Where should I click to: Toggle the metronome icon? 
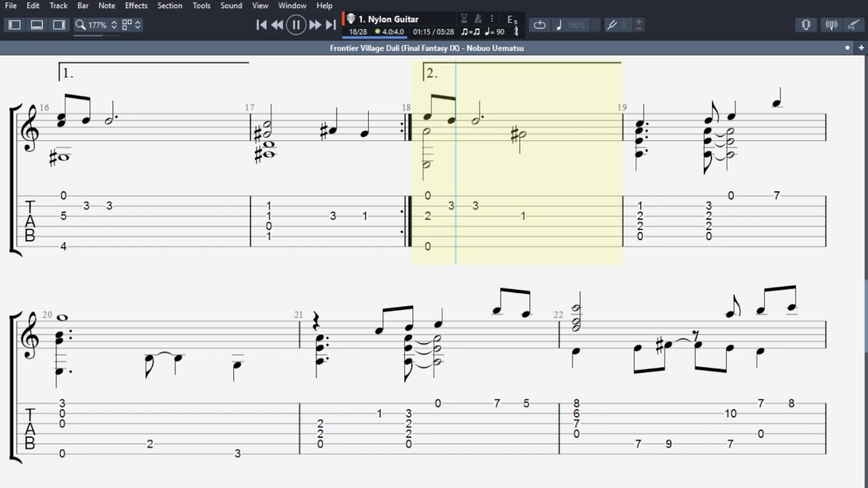pyautogui.click(x=478, y=19)
